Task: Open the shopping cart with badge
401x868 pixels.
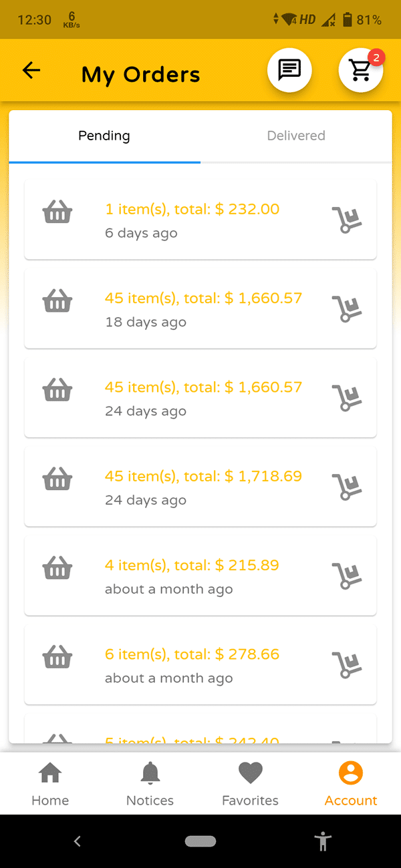Action: pos(360,70)
